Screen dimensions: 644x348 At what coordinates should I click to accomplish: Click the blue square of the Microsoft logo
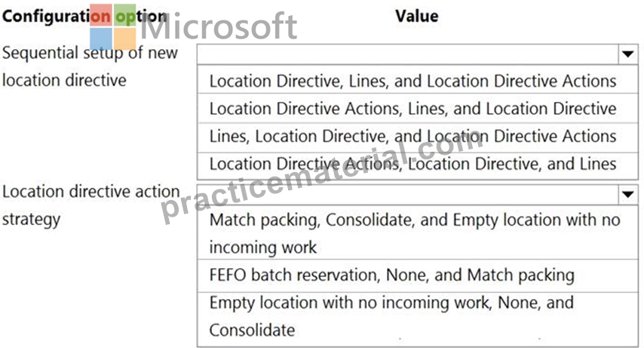point(101,38)
